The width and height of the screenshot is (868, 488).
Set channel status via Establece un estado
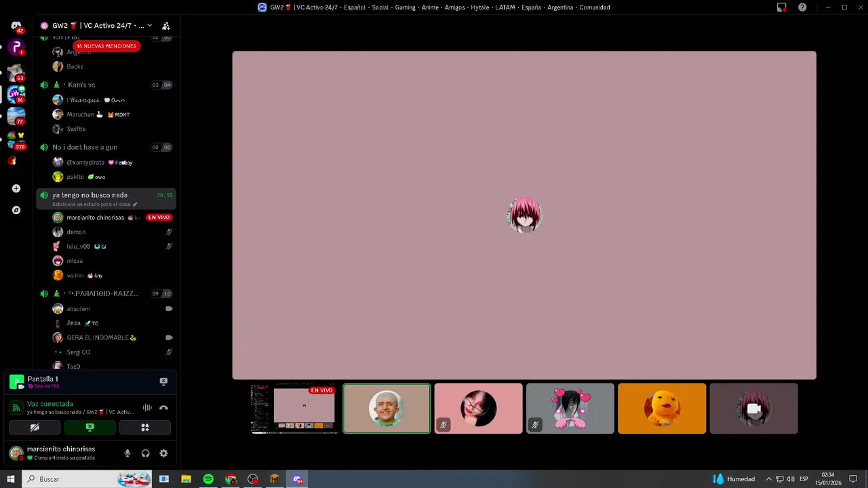pyautogui.click(x=95, y=204)
